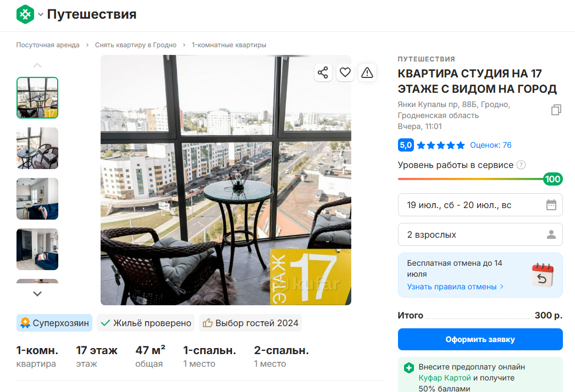Add the apartment to favorites with the heart
Screen dimensions: 575x392
[x=345, y=72]
